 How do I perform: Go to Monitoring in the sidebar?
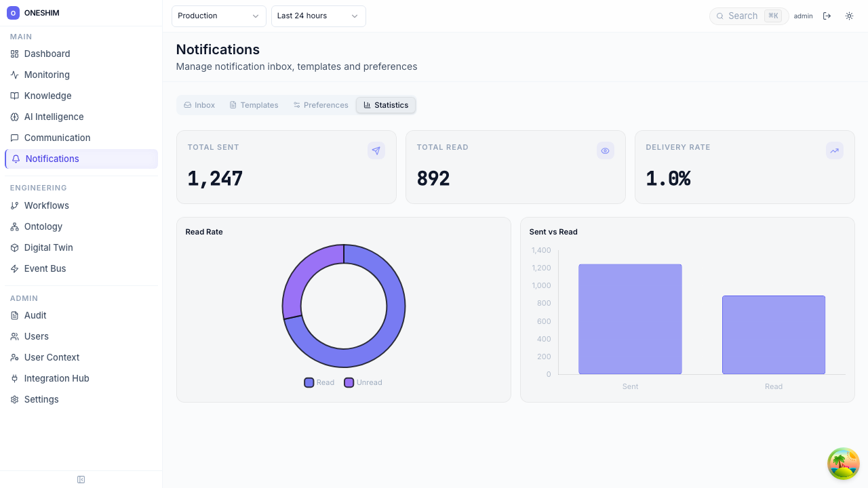coord(47,75)
